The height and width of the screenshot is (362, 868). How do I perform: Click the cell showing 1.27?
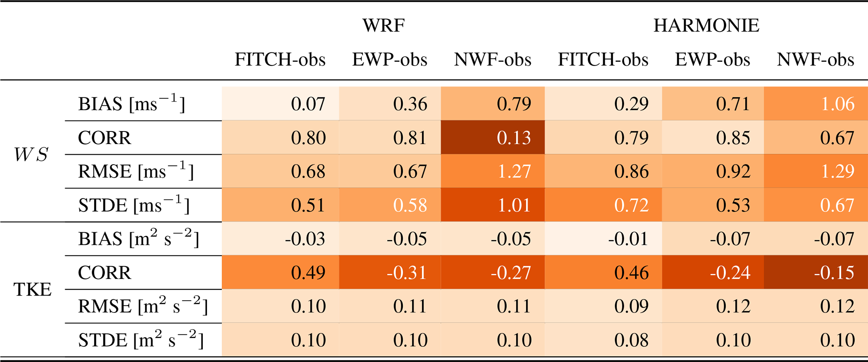point(493,171)
